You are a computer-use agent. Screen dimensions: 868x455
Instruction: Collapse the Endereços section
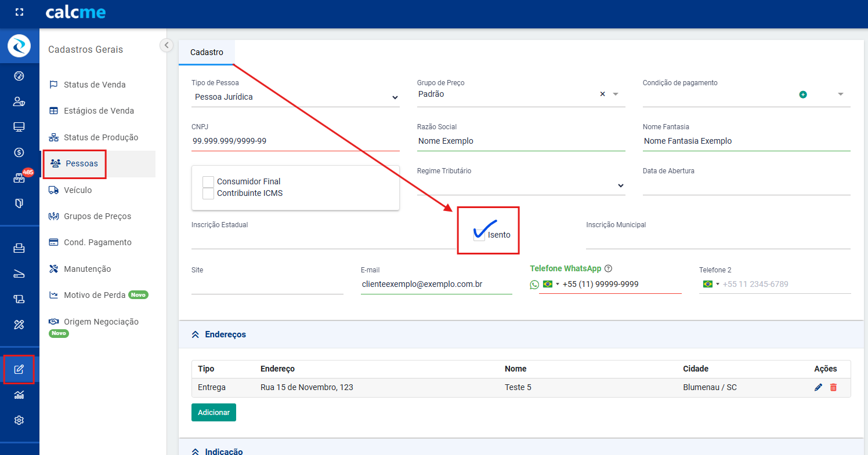(196, 334)
